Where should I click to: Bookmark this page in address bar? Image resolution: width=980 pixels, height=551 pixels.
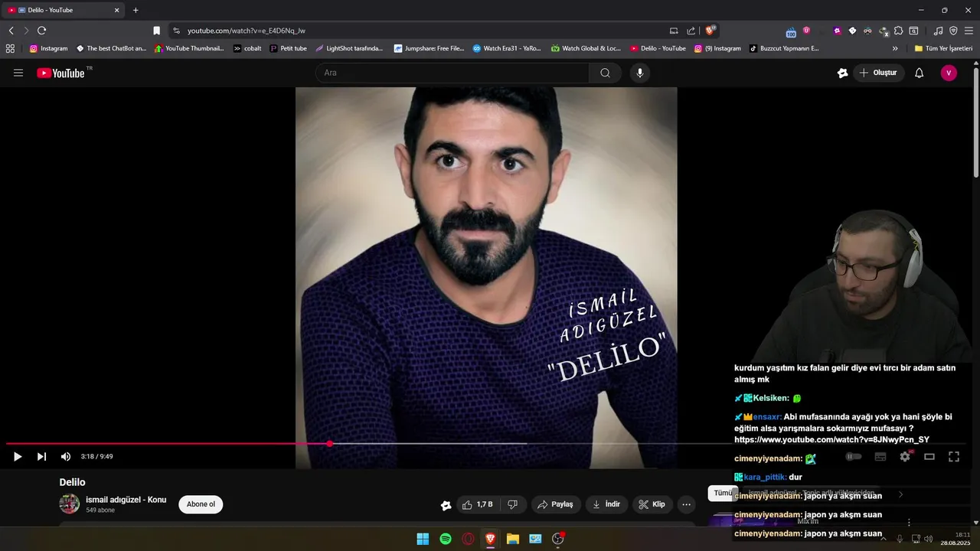click(x=156, y=31)
